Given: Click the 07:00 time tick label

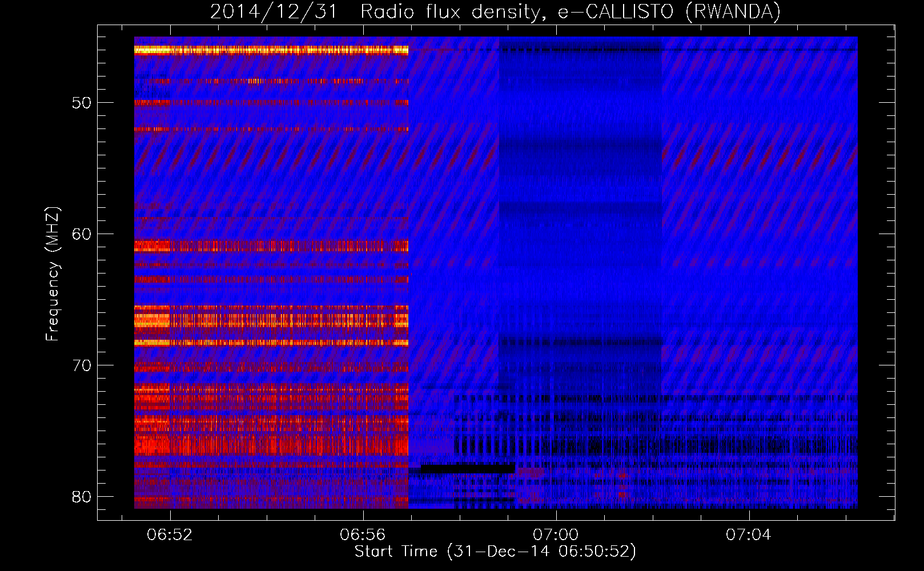Looking at the screenshot, I should pyautogui.click(x=556, y=535).
